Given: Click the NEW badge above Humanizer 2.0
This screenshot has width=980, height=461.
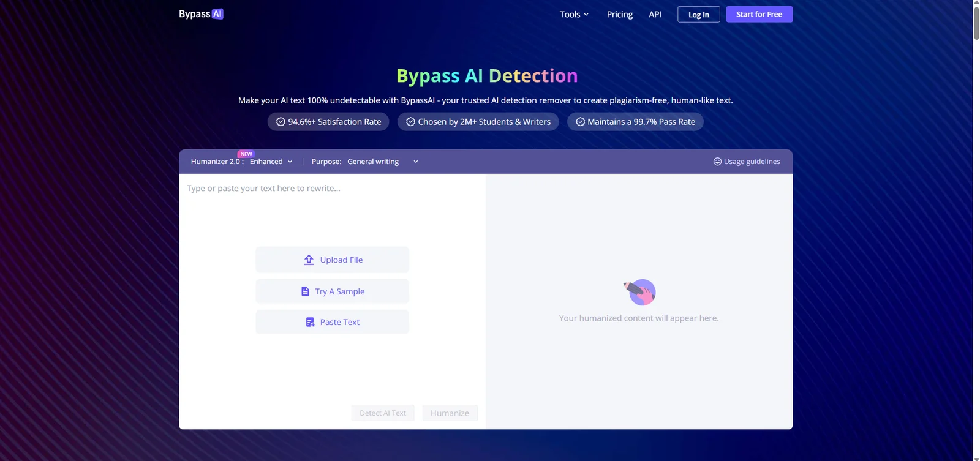Looking at the screenshot, I should (x=246, y=154).
